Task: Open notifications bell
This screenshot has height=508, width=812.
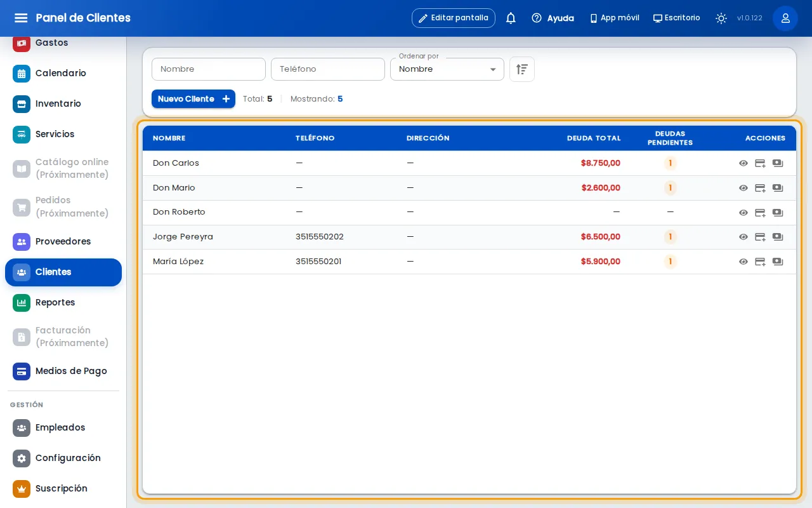Action: coord(511,18)
